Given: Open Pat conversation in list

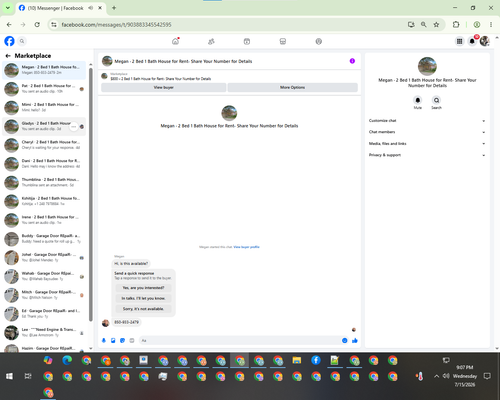Looking at the screenshot, I should pos(44,89).
